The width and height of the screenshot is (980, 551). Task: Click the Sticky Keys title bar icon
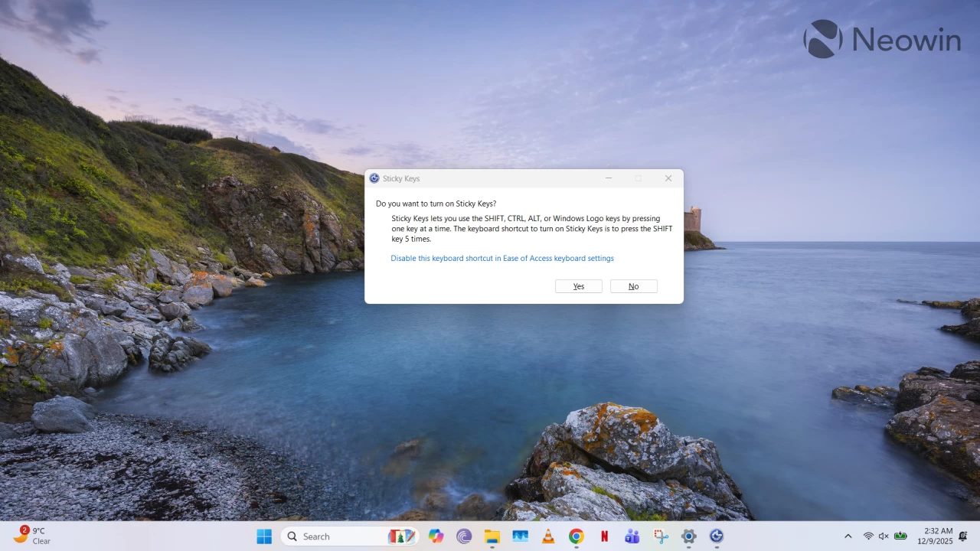pyautogui.click(x=374, y=178)
